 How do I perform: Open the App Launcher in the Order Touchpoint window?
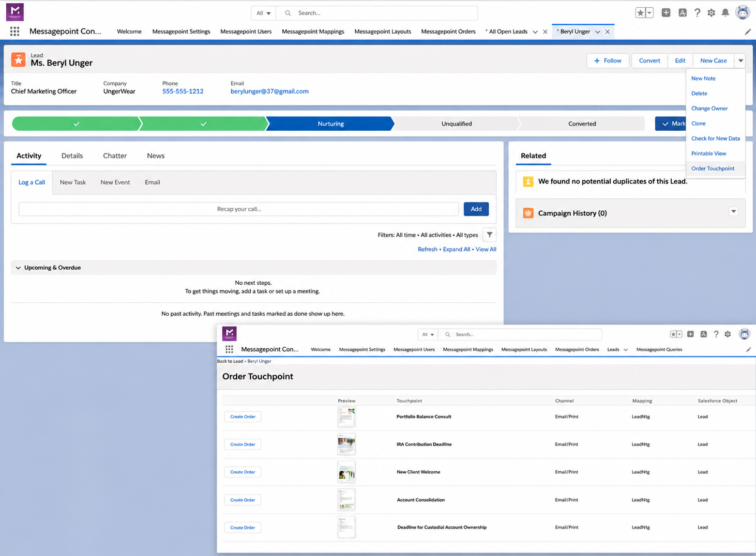229,349
